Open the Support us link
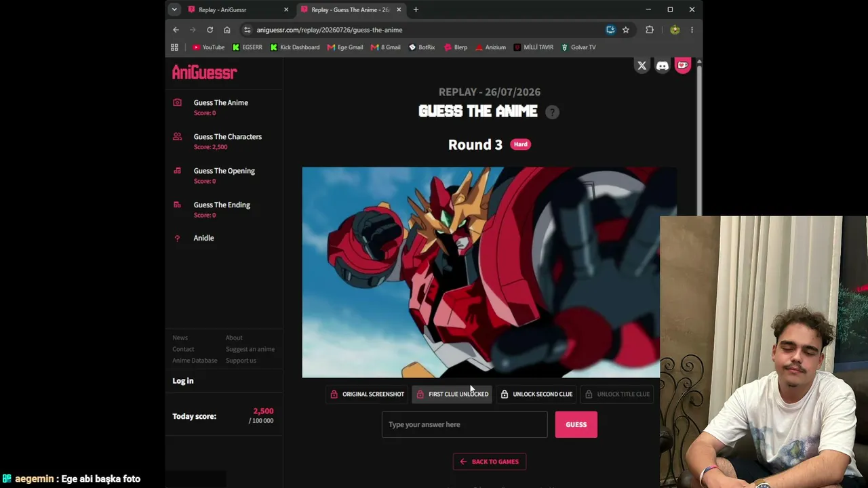 241,361
